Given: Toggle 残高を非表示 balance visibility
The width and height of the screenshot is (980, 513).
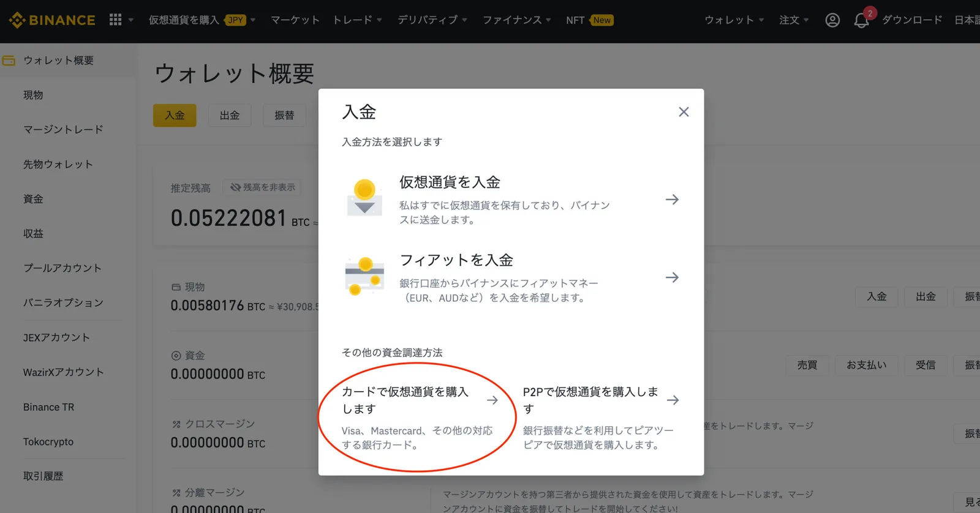Looking at the screenshot, I should [262, 187].
